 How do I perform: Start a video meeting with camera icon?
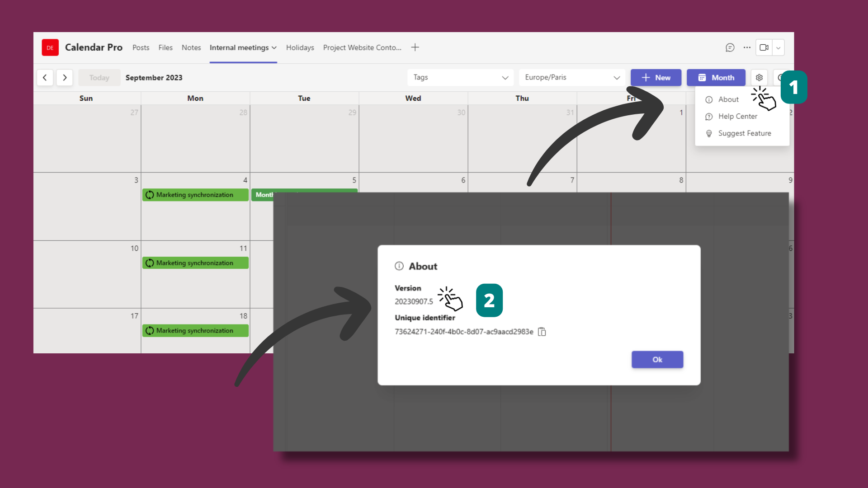point(764,47)
